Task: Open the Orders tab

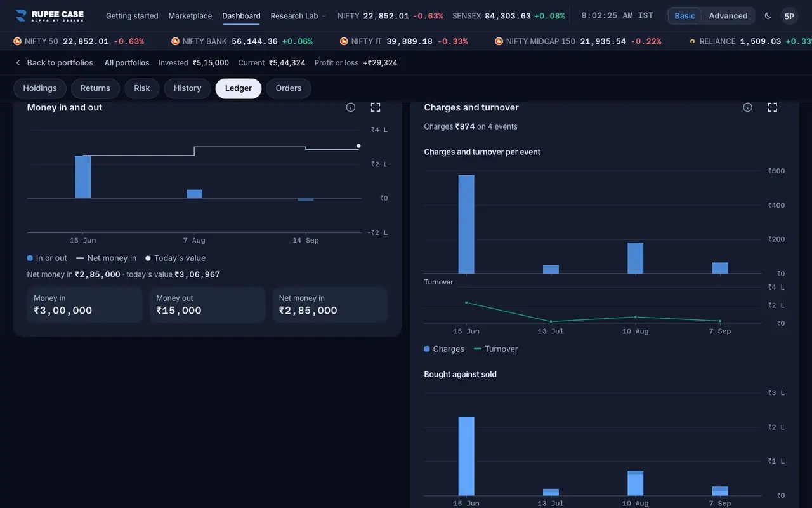Action: (289, 88)
